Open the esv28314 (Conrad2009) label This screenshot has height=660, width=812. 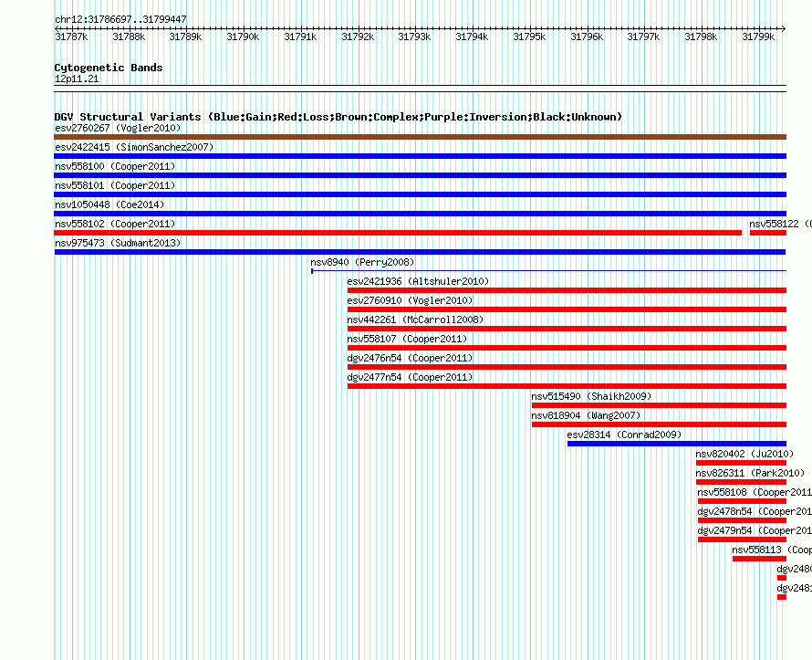click(x=625, y=435)
